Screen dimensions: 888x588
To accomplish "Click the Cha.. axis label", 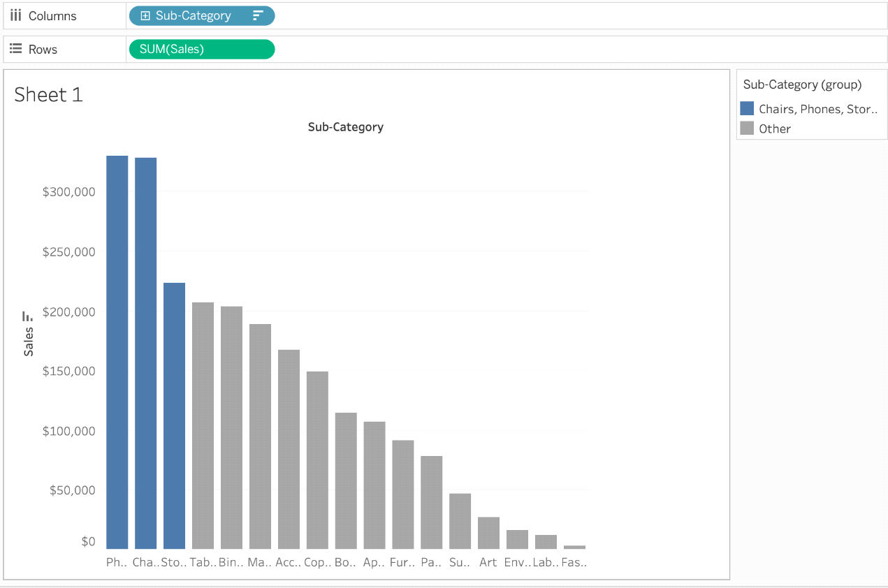I will [145, 561].
